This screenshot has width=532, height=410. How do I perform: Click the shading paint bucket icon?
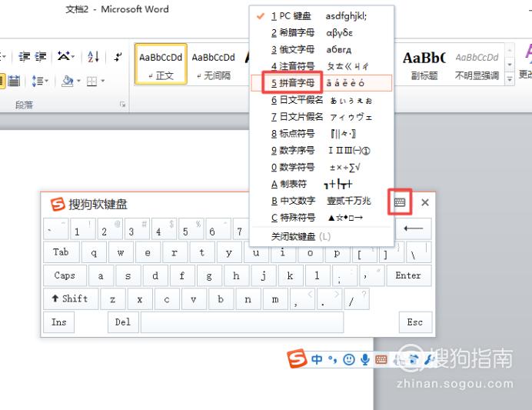(68, 81)
